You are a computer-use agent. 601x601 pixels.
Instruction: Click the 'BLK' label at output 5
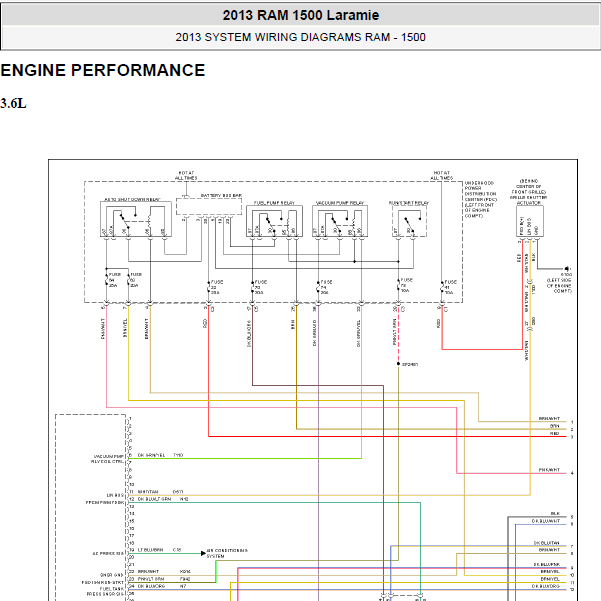(555, 514)
